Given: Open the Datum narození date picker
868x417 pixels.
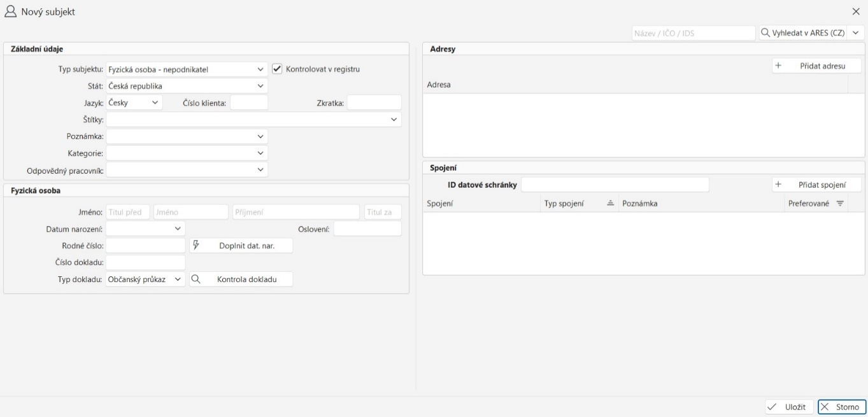Looking at the screenshot, I should pyautogui.click(x=177, y=228).
